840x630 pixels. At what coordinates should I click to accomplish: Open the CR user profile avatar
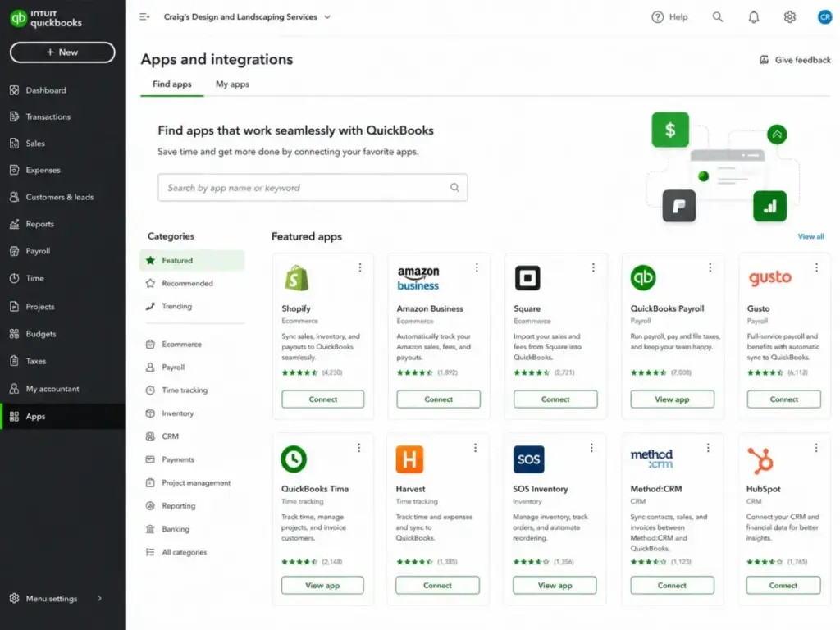click(824, 17)
